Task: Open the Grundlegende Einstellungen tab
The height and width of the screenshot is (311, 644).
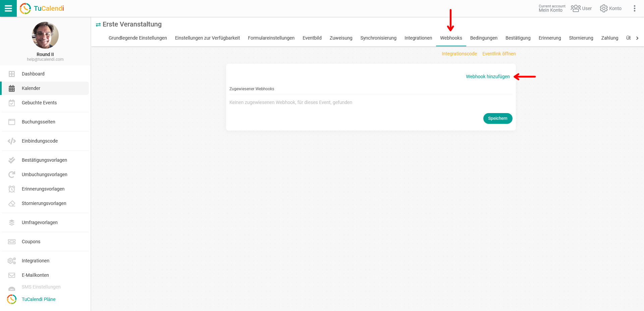Action: pos(138,38)
